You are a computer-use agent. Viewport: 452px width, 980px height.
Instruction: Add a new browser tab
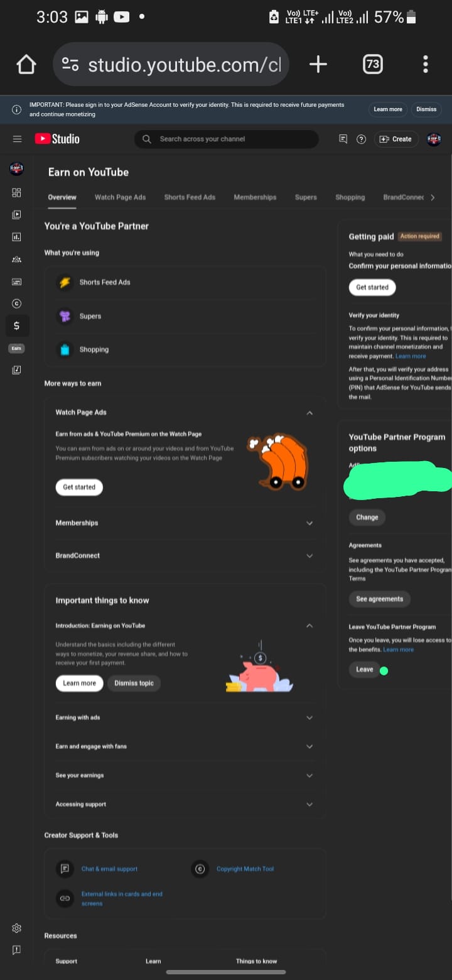tap(318, 64)
